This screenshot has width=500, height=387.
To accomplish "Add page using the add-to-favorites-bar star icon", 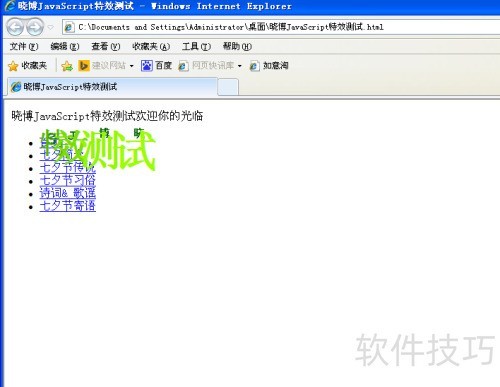I will point(67,66).
